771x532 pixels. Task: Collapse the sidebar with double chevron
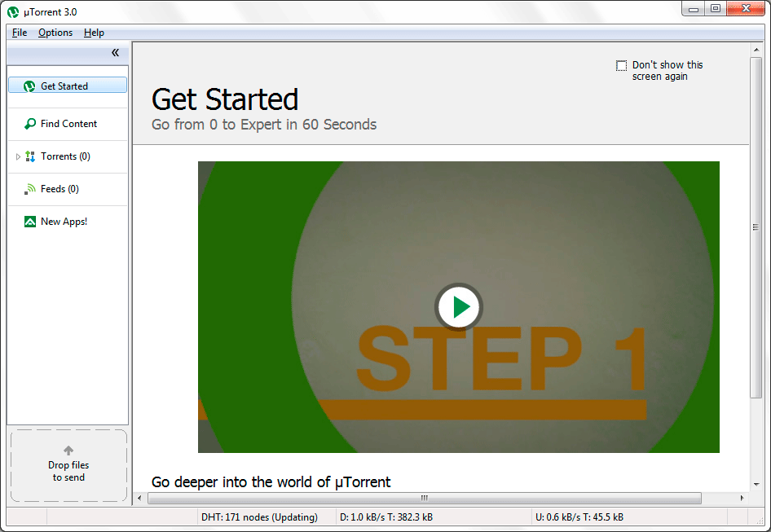[x=115, y=53]
